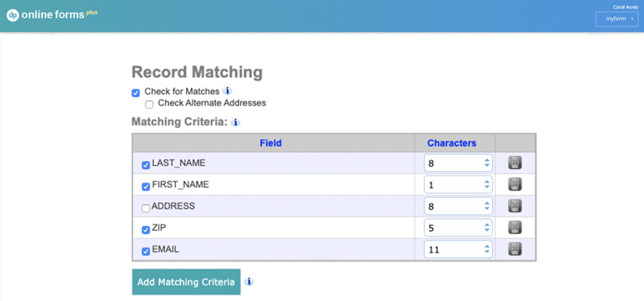The width and height of the screenshot is (644, 301).
Task: Click the ZIP field label
Action: pyautogui.click(x=159, y=227)
